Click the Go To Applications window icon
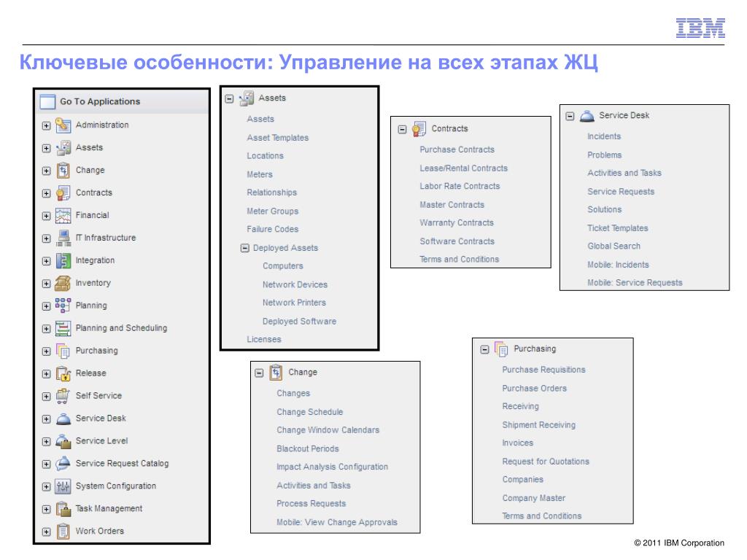This screenshot has height=560, width=747. [47, 102]
